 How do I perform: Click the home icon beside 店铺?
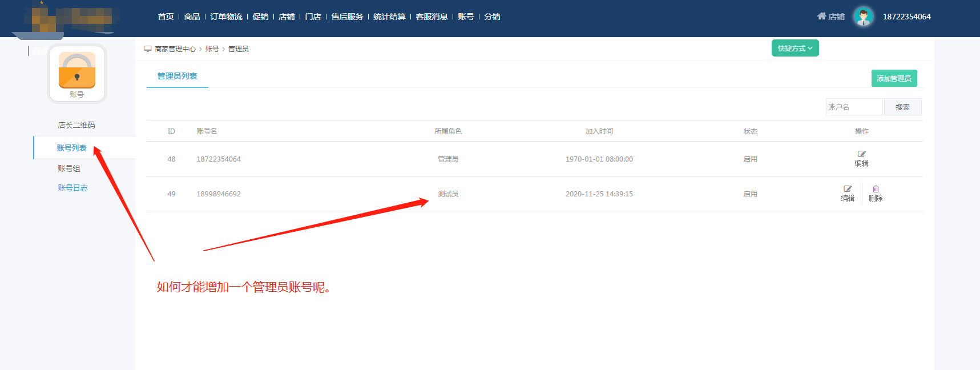point(821,16)
